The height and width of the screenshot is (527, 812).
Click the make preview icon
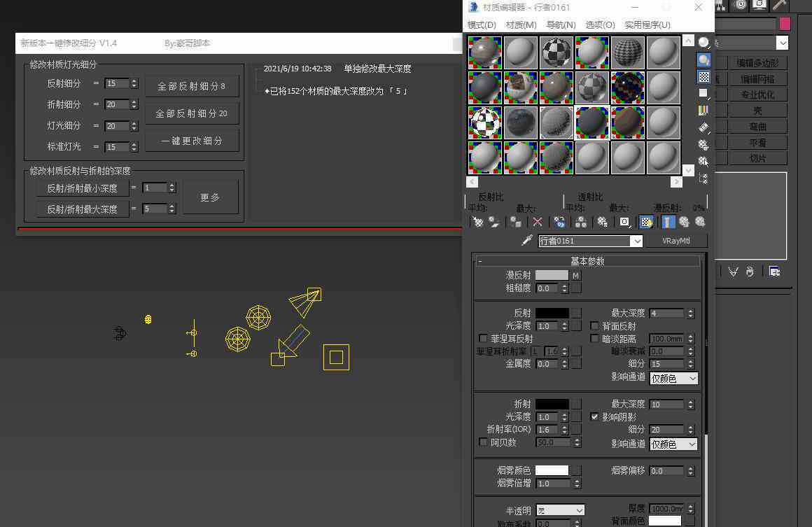point(703,127)
